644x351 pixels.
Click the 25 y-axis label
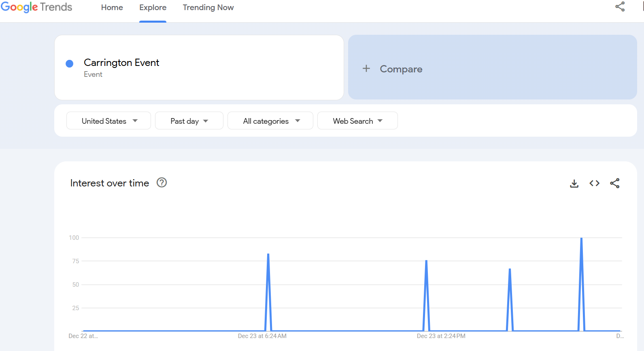tap(76, 308)
